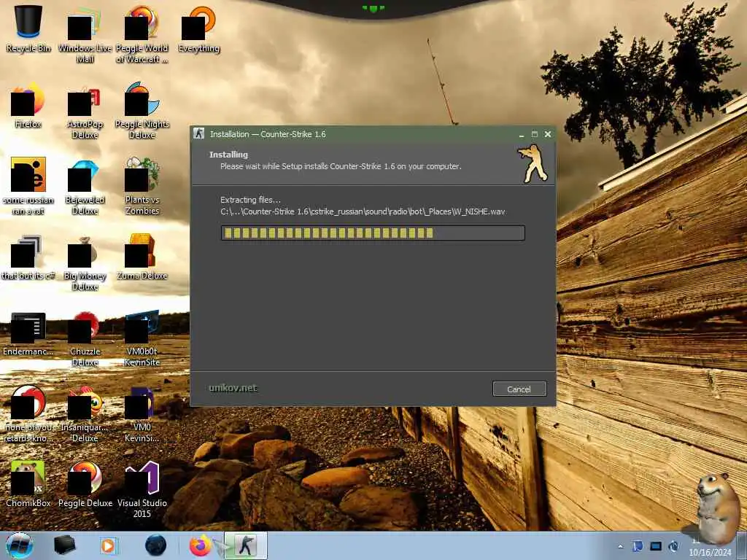Image resolution: width=747 pixels, height=560 pixels.
Task: Select the Peggle Deluxe desktop icon
Action: coord(85,483)
